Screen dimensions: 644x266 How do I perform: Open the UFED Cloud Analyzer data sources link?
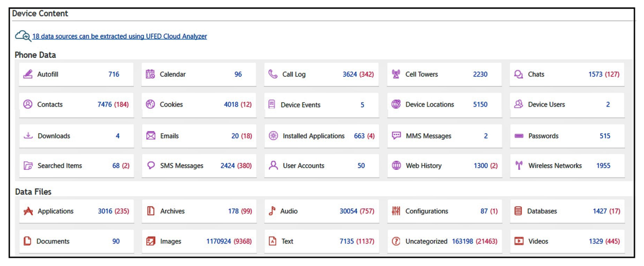pyautogui.click(x=119, y=36)
